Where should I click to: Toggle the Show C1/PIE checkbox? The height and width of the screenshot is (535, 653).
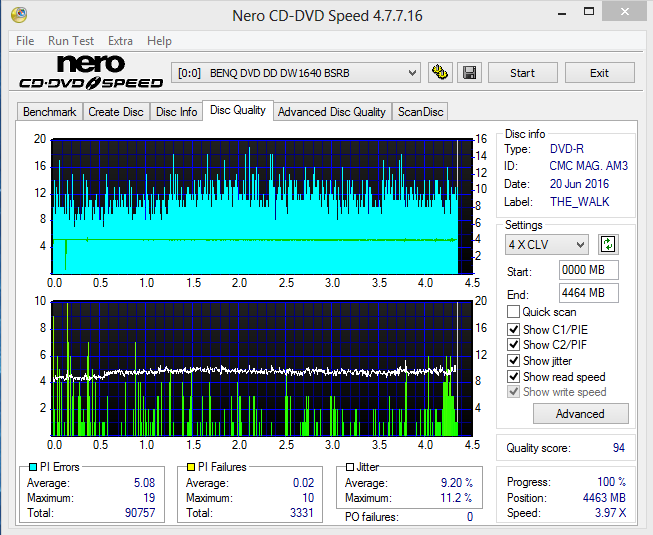pos(513,329)
